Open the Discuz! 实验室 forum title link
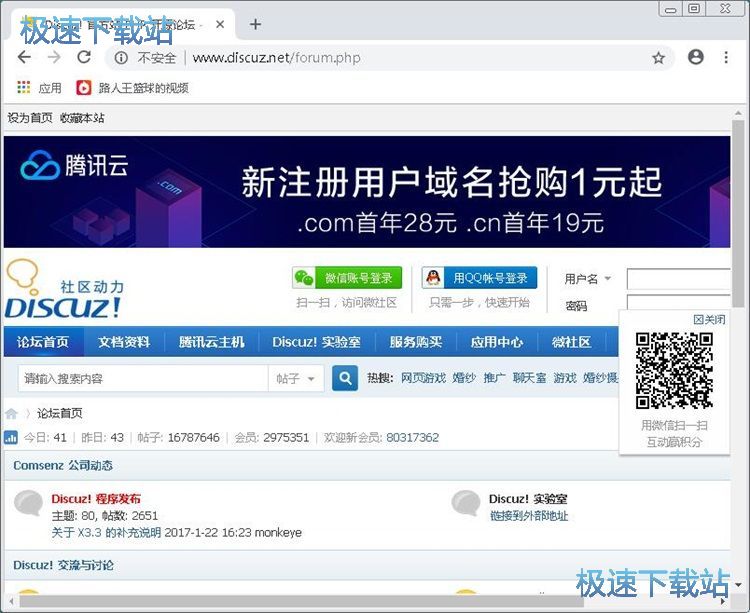This screenshot has height=613, width=750. pyautogui.click(x=528, y=499)
